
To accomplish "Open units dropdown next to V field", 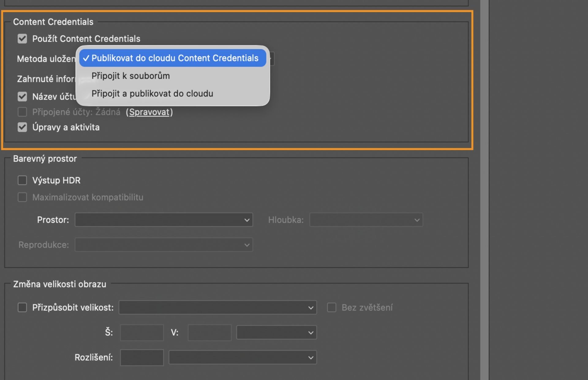I will click(x=276, y=333).
